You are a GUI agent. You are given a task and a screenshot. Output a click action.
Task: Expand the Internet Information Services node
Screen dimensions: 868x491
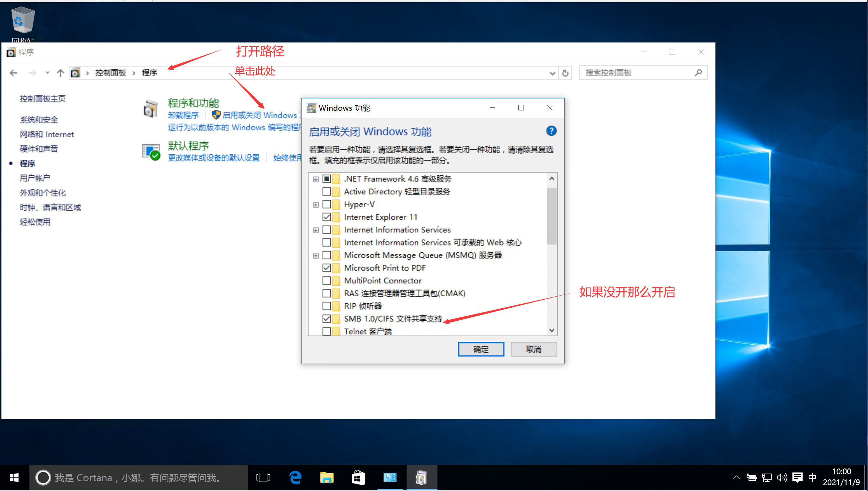point(316,230)
